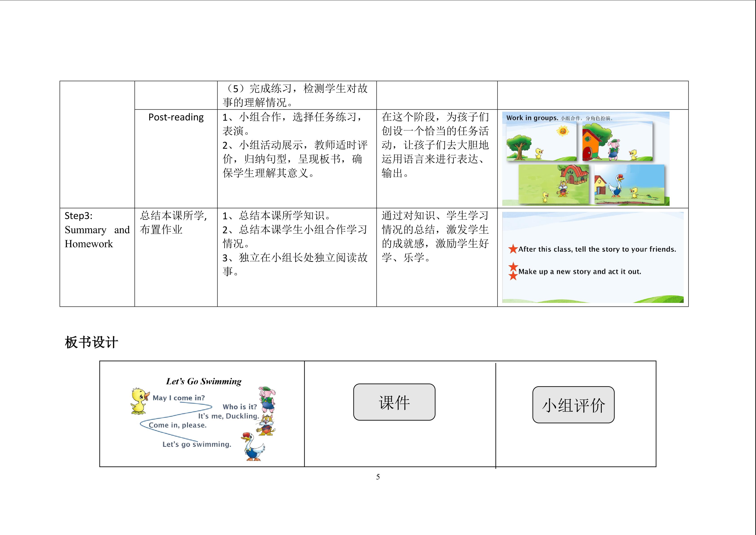Click the goose and duckling picture

tap(629, 184)
